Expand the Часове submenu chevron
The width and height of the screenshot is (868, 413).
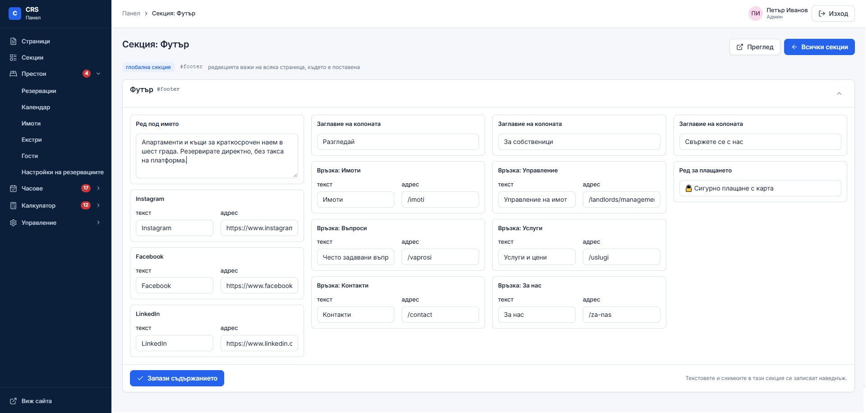pos(98,188)
